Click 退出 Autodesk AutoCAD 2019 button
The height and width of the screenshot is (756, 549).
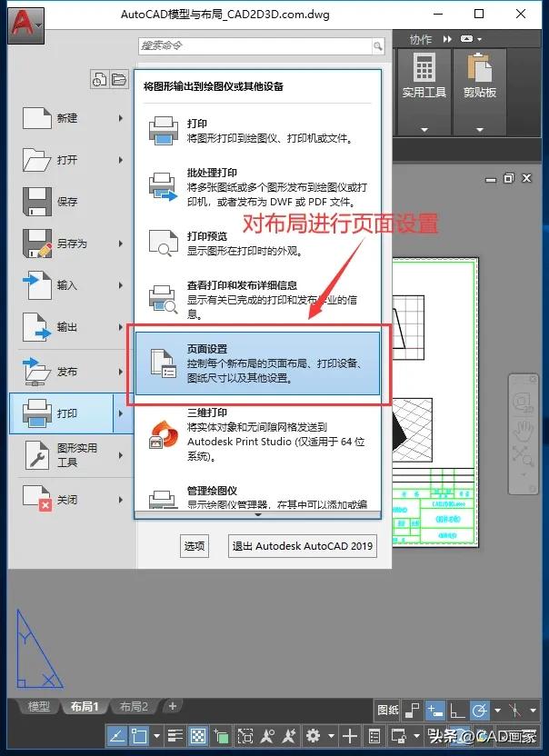pos(302,546)
